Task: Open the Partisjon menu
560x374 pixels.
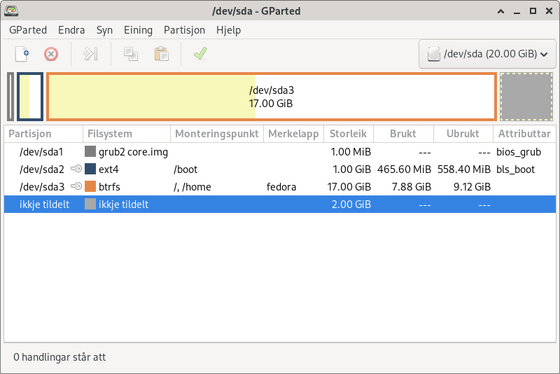Action: tap(184, 30)
